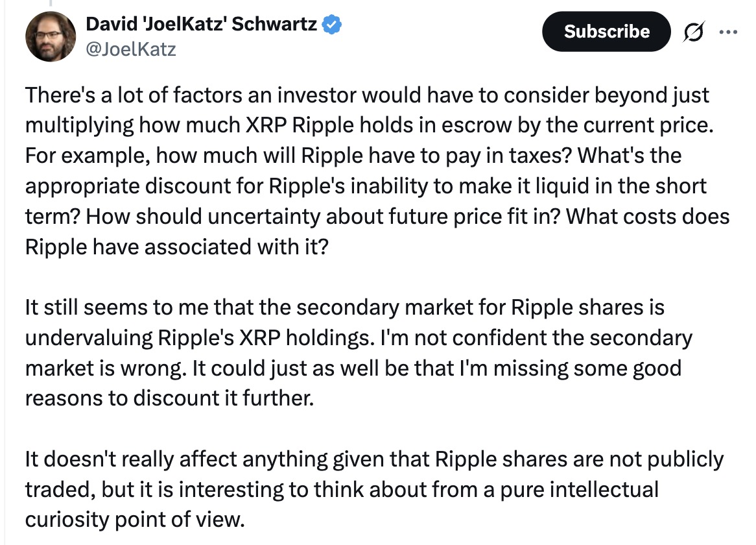Image resolution: width=756 pixels, height=545 pixels.
Task: Click the blue verified checkmark badge
Action: coord(333,26)
